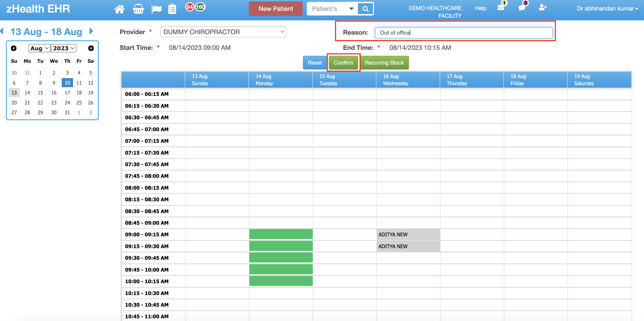This screenshot has height=321, width=644.
Task: Open the green 160 notification badge
Action: click(200, 7)
